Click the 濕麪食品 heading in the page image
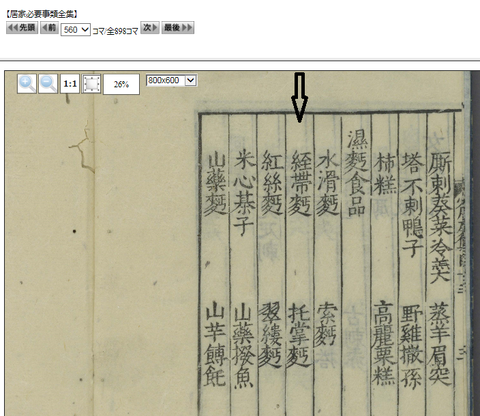Image resolution: width=480 pixels, height=416 pixels. tap(357, 173)
